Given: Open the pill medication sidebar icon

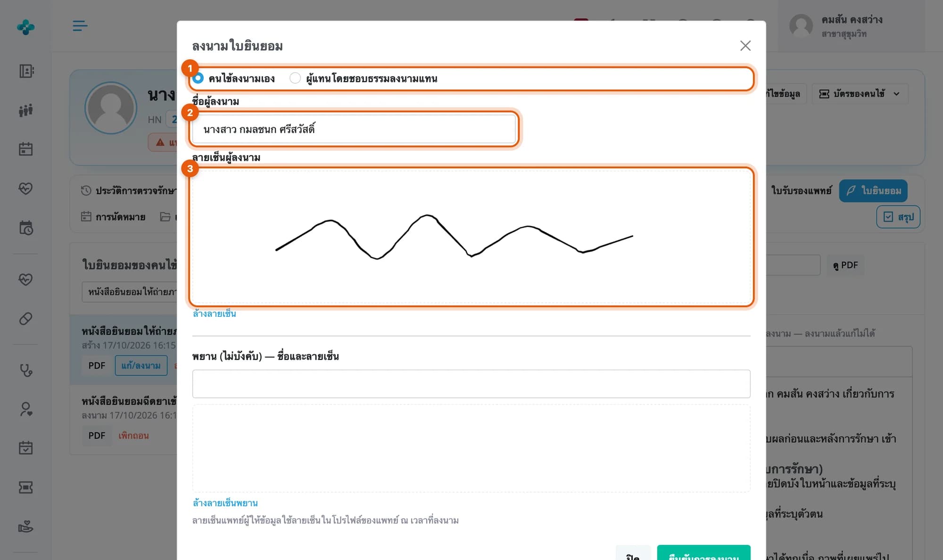Looking at the screenshot, I should (26, 319).
